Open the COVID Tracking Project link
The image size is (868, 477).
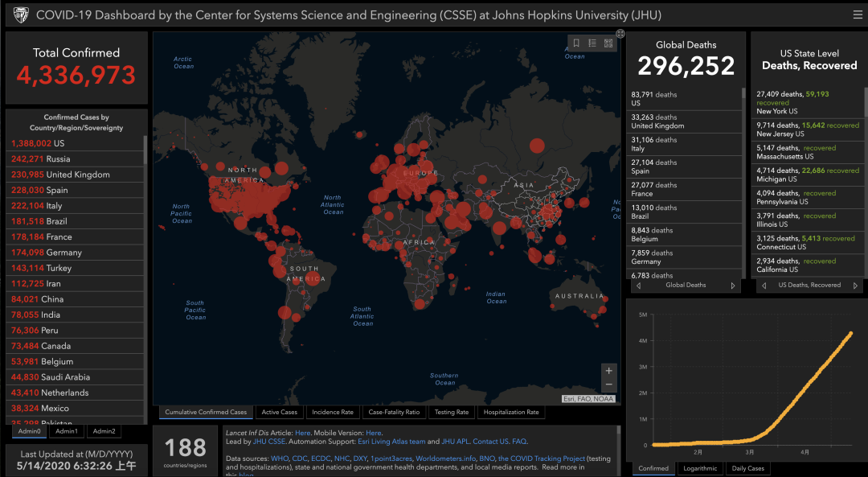pyautogui.click(x=542, y=458)
